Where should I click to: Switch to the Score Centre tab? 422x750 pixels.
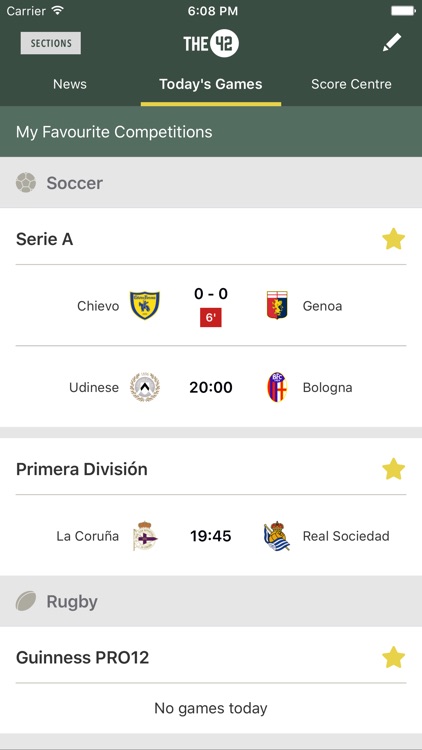[x=351, y=84]
